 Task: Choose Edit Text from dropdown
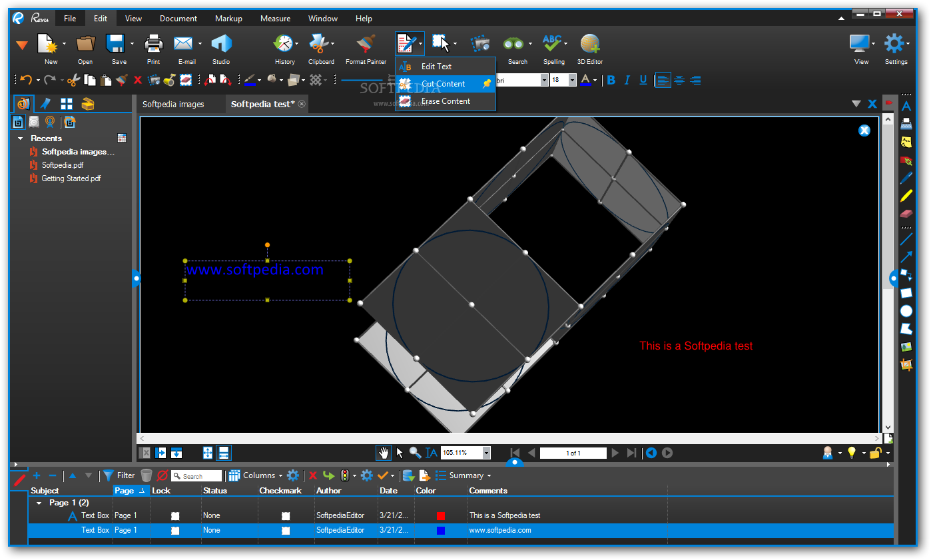446,67
